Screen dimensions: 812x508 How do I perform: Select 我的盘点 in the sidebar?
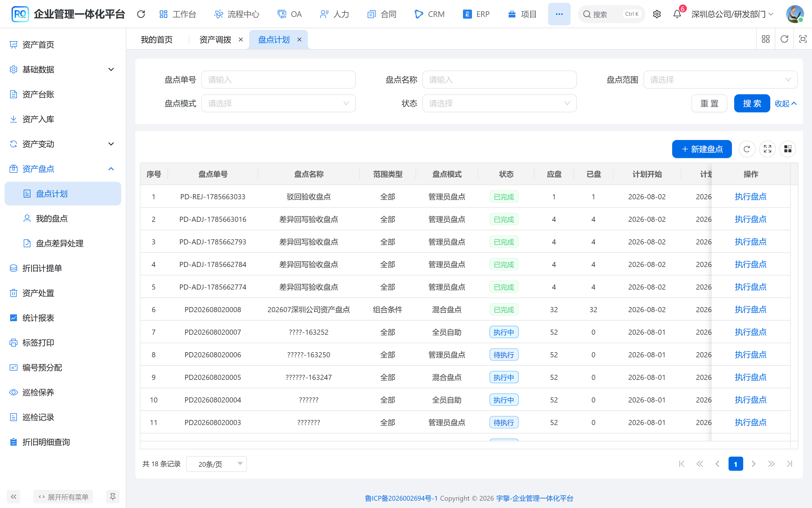[x=63, y=219]
